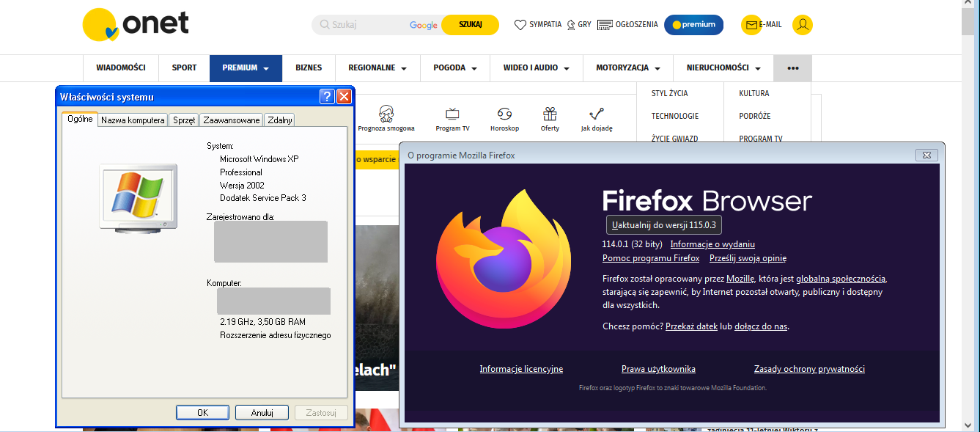980x432 pixels.
Task: Close the Właściwości systemu dialog
Action: [x=344, y=97]
